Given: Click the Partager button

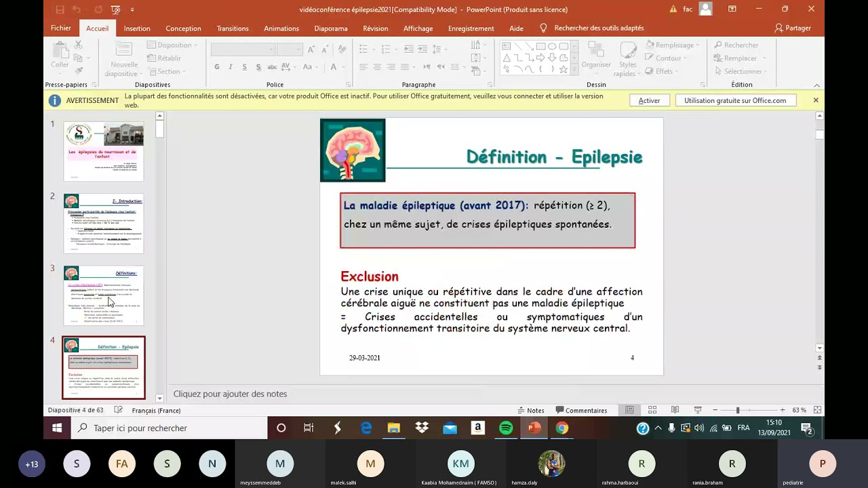Looking at the screenshot, I should click(793, 28).
